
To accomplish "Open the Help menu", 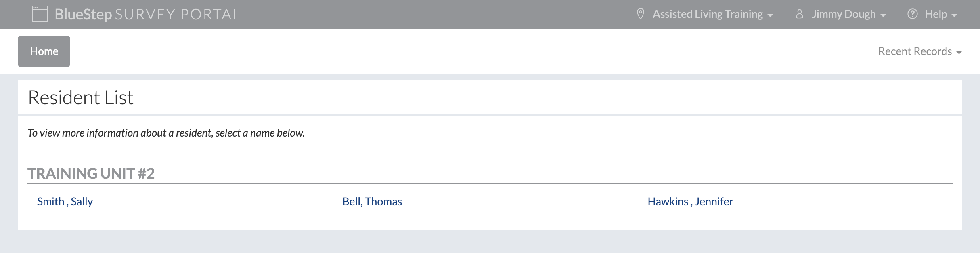I will coord(932,14).
